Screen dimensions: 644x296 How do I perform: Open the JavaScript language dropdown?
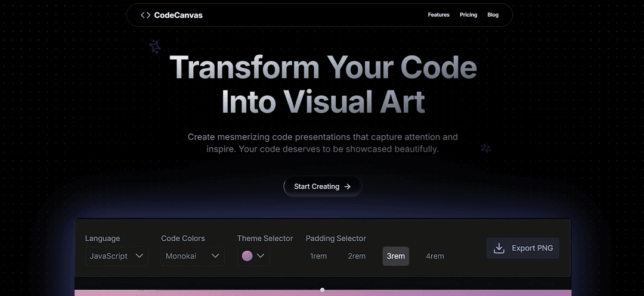[117, 256]
